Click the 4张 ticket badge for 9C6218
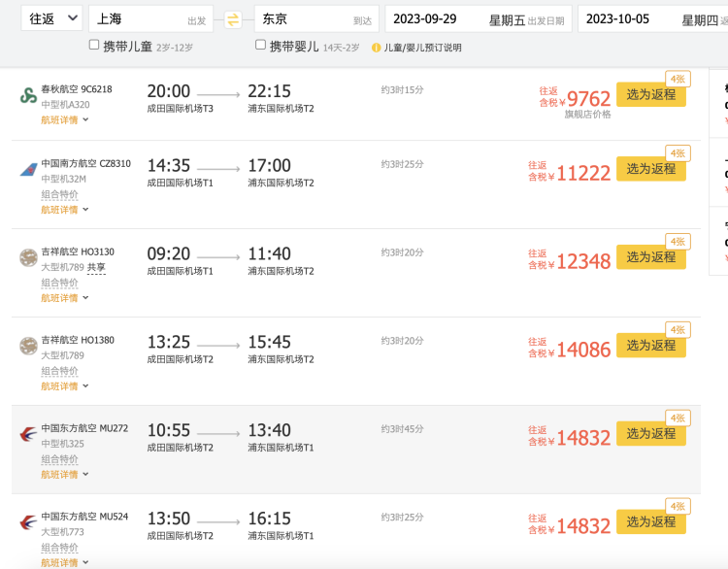 pos(678,79)
